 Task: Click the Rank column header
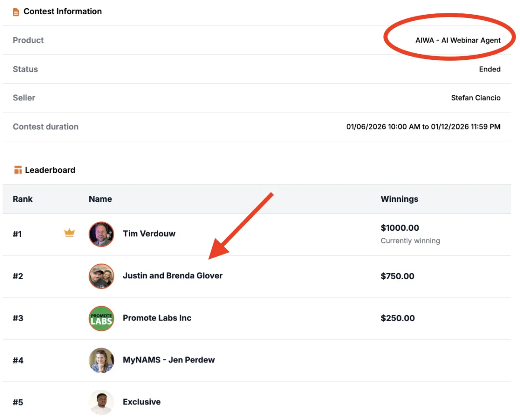click(23, 199)
